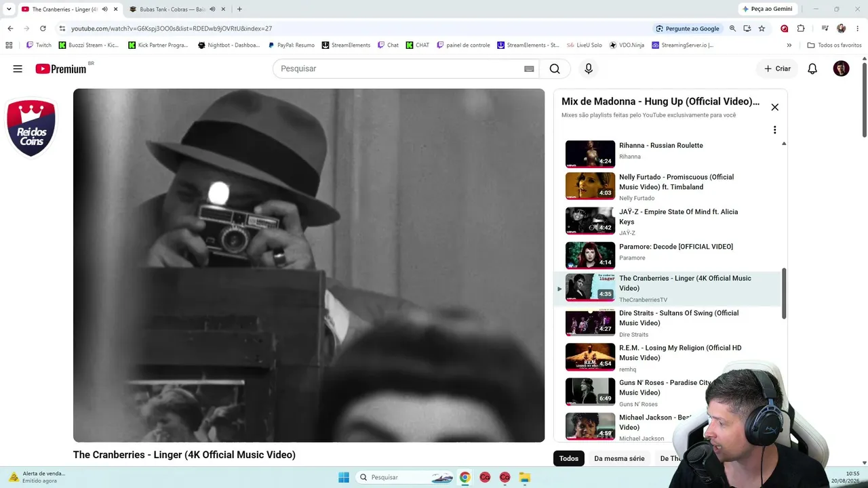Bookmark this page with the star
Viewport: 868px width, 488px height.
[x=762, y=28]
